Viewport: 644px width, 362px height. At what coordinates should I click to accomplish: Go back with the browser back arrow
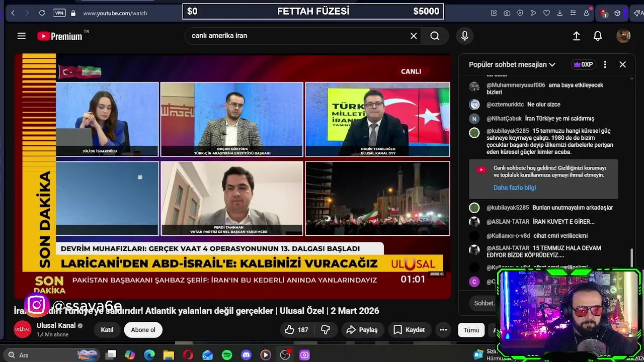click(13, 13)
